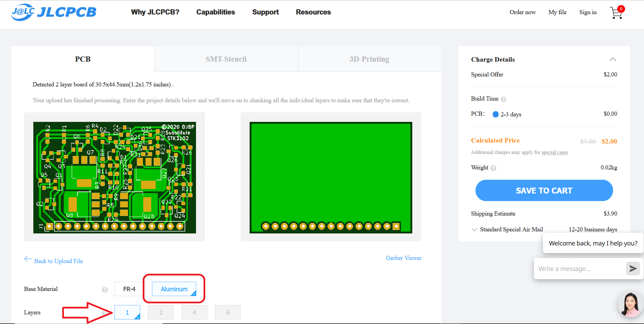This screenshot has height=324, width=644.
Task: Open the Support menu
Action: coord(265,12)
